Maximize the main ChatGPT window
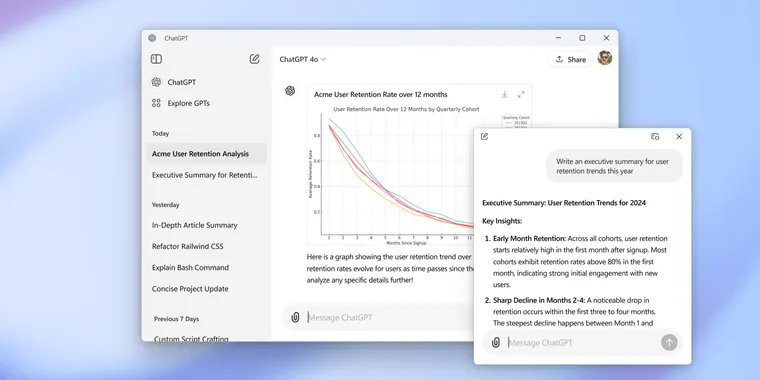This screenshot has height=380, width=760. point(582,38)
